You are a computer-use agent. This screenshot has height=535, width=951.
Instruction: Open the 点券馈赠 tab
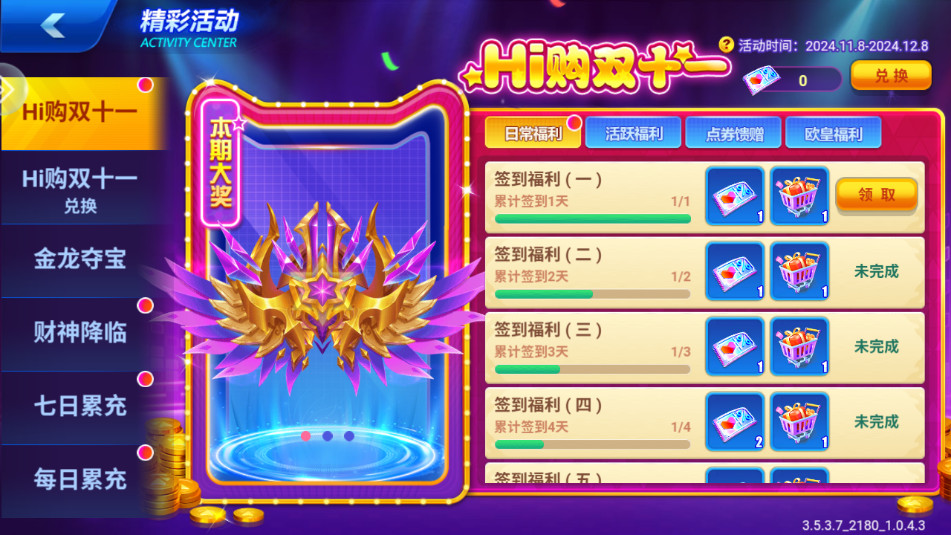(x=733, y=133)
